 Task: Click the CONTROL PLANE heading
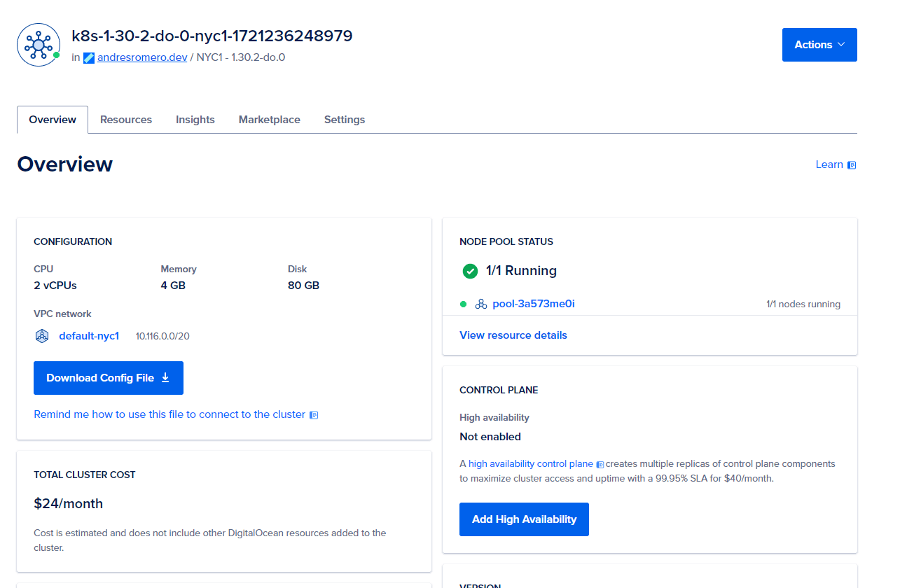[499, 390]
